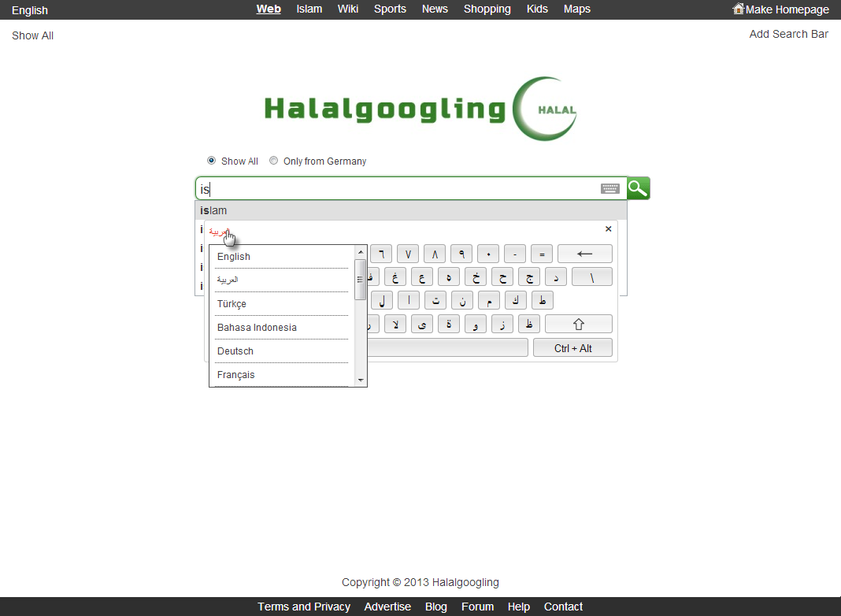Tap the ط key on the keyboard
The height and width of the screenshot is (616, 841).
click(543, 300)
